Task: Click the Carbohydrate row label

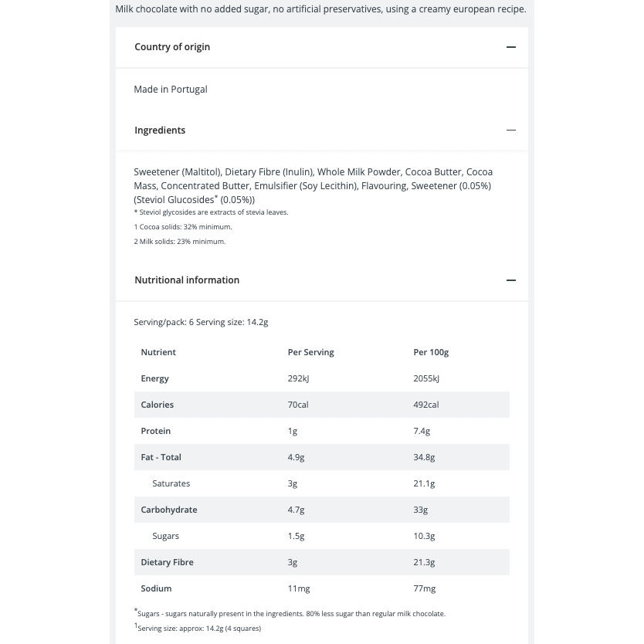Action: tap(169, 510)
